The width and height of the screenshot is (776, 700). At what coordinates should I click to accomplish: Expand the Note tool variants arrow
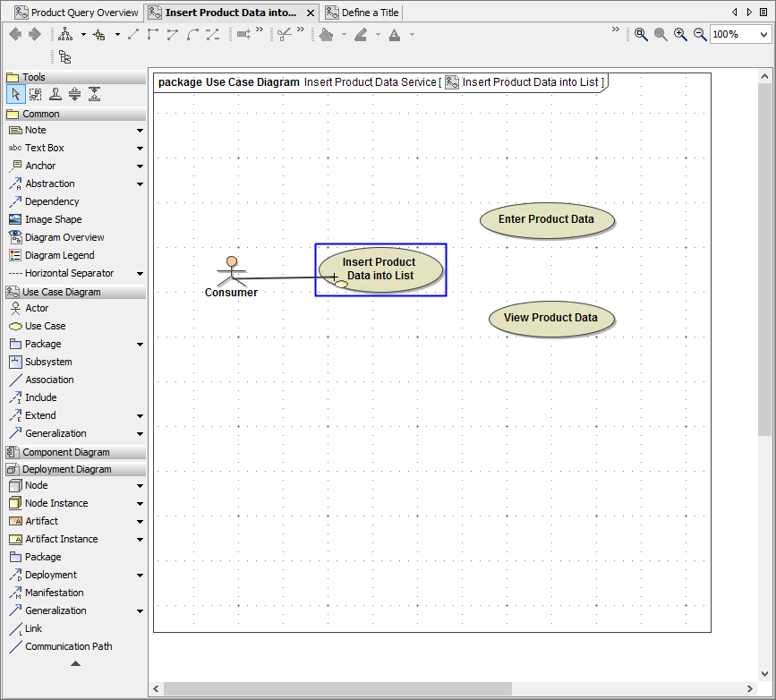click(140, 131)
